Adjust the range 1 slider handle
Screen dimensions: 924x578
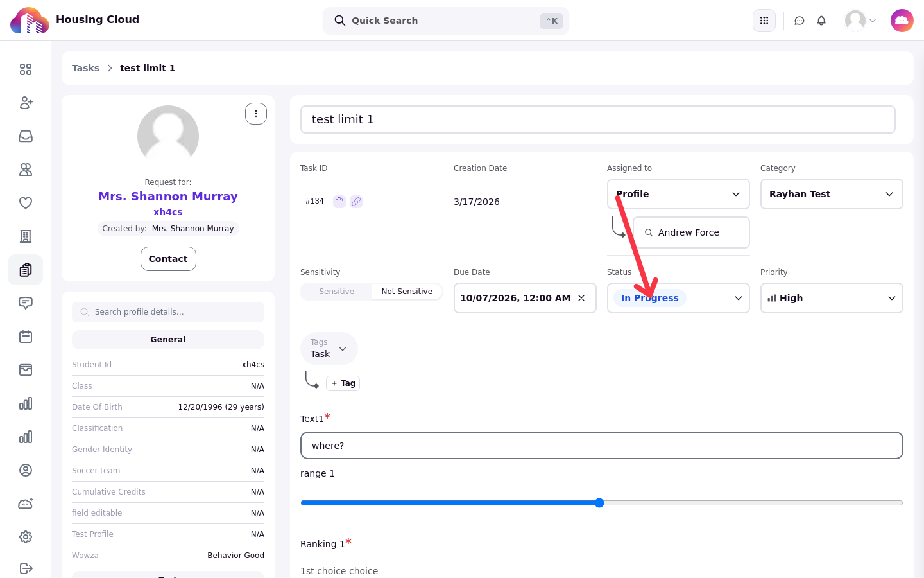click(x=599, y=503)
